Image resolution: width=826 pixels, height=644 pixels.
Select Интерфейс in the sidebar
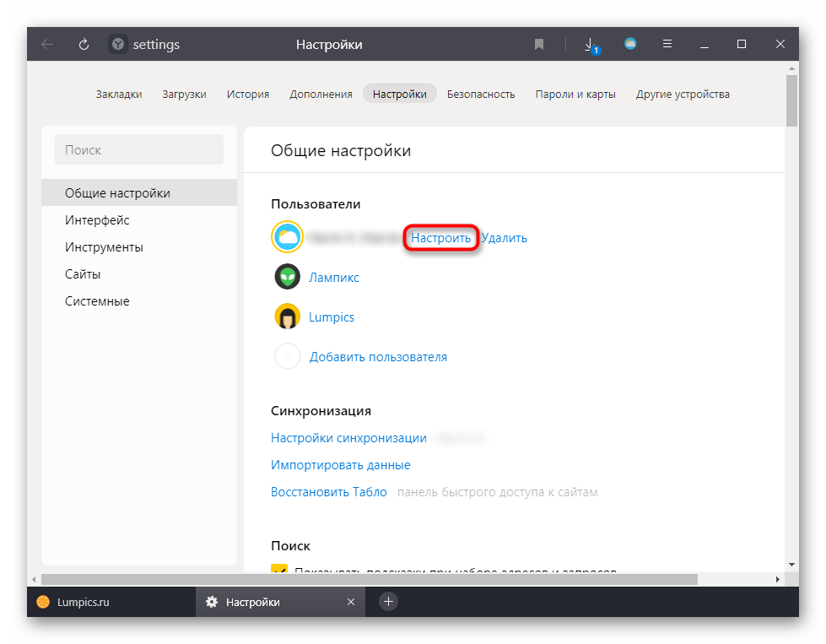[97, 220]
